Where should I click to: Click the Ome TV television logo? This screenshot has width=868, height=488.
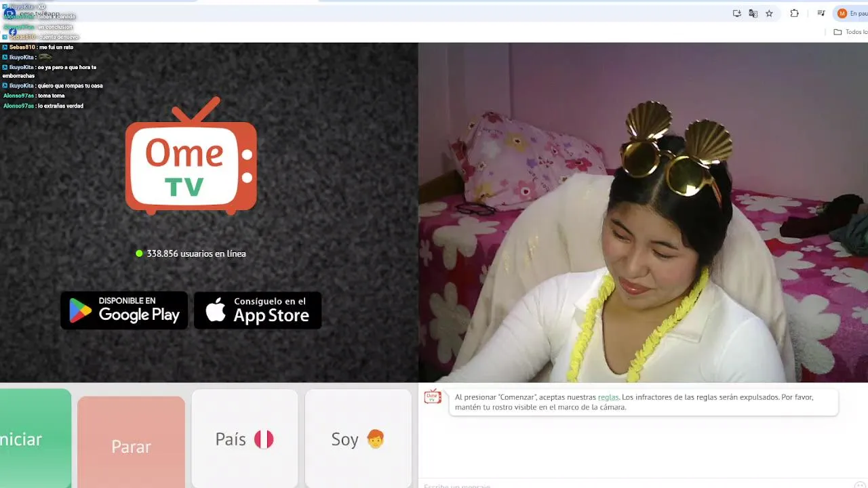click(191, 156)
